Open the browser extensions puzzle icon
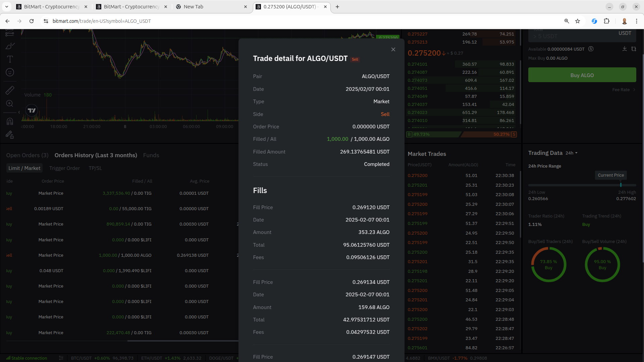 coord(606,21)
